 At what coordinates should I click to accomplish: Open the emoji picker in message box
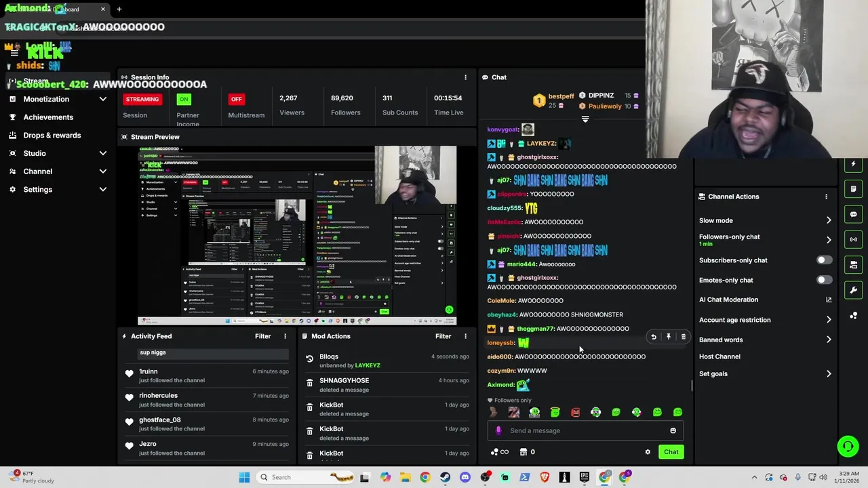point(673,430)
